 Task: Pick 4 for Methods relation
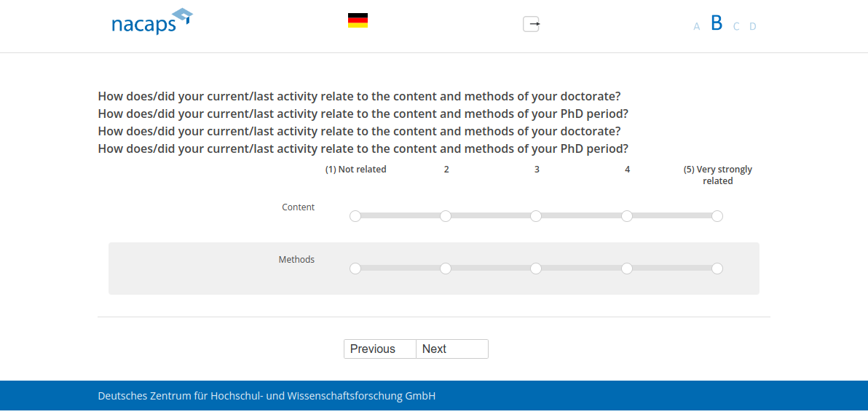coord(627,269)
